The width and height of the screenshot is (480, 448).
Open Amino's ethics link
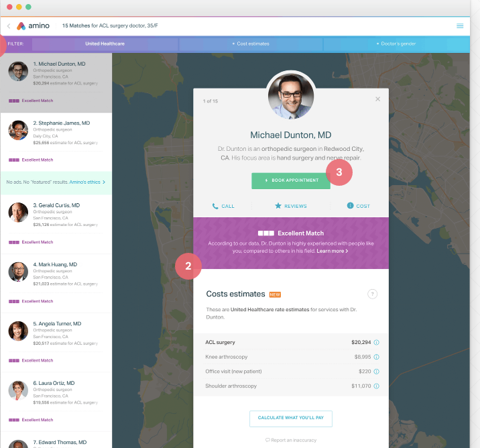(87, 182)
